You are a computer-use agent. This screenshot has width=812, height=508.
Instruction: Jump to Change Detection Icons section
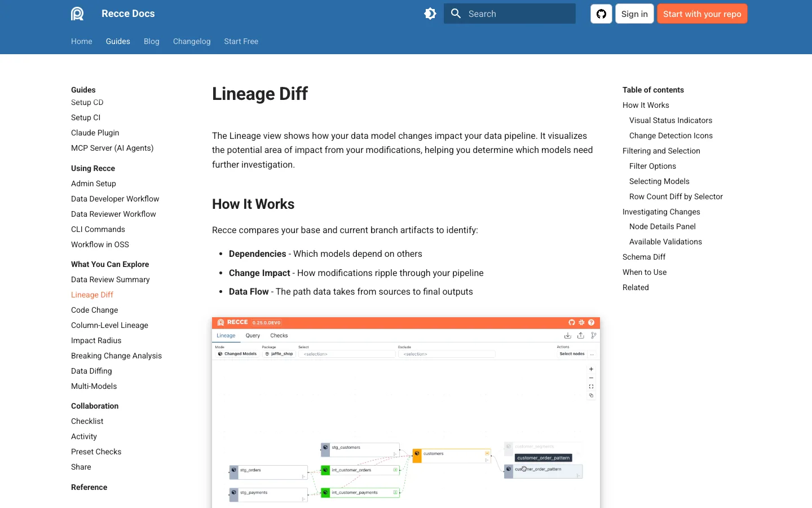point(671,135)
